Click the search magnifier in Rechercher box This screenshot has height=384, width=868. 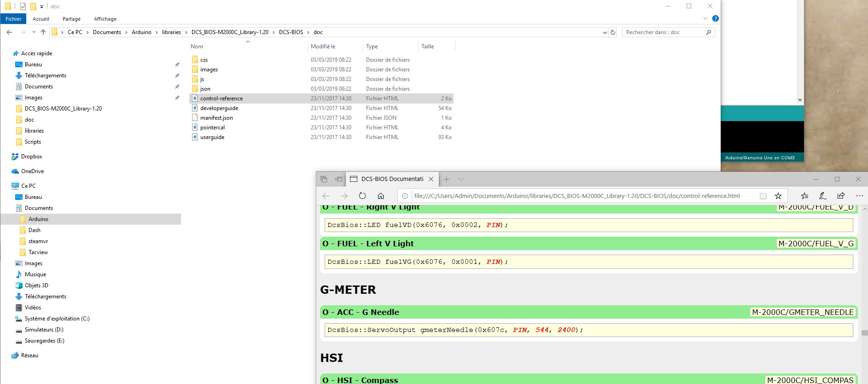708,32
